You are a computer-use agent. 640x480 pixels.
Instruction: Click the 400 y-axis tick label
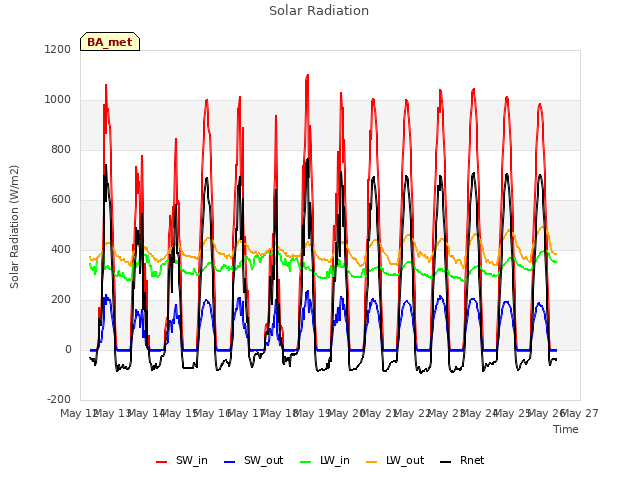[61, 249]
